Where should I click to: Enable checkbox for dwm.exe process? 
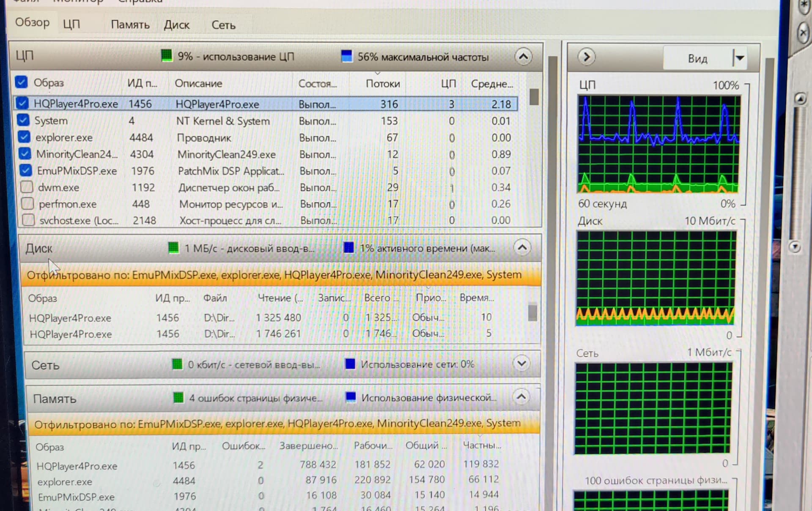pyautogui.click(x=27, y=187)
